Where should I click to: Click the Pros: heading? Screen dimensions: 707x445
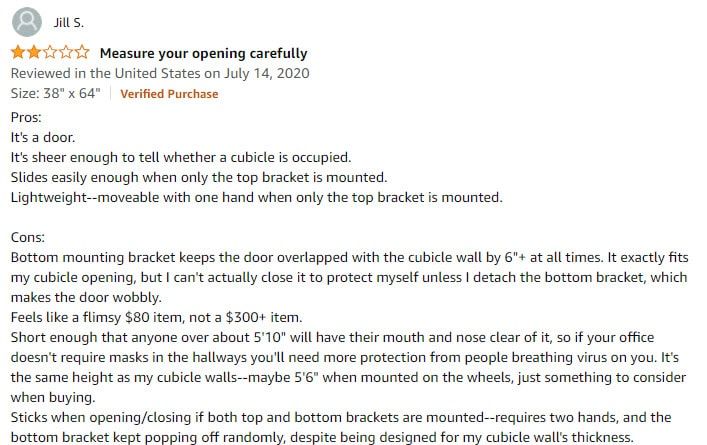pyautogui.click(x=26, y=117)
